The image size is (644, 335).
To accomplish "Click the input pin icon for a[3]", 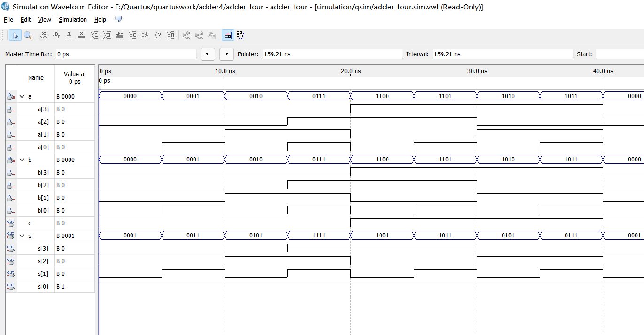I will (11, 109).
